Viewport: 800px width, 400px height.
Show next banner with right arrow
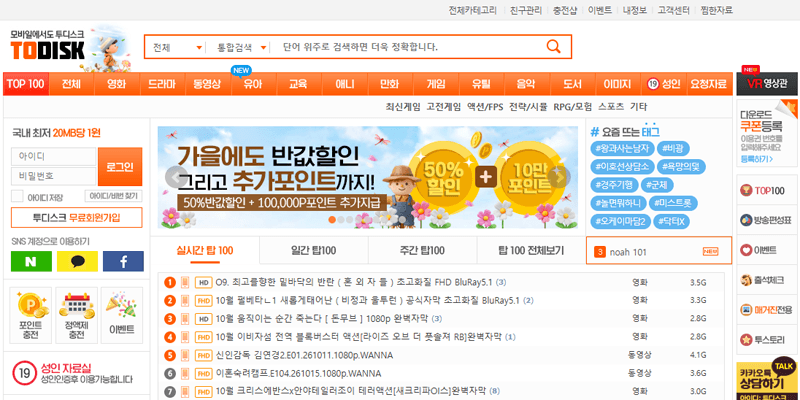click(x=560, y=177)
